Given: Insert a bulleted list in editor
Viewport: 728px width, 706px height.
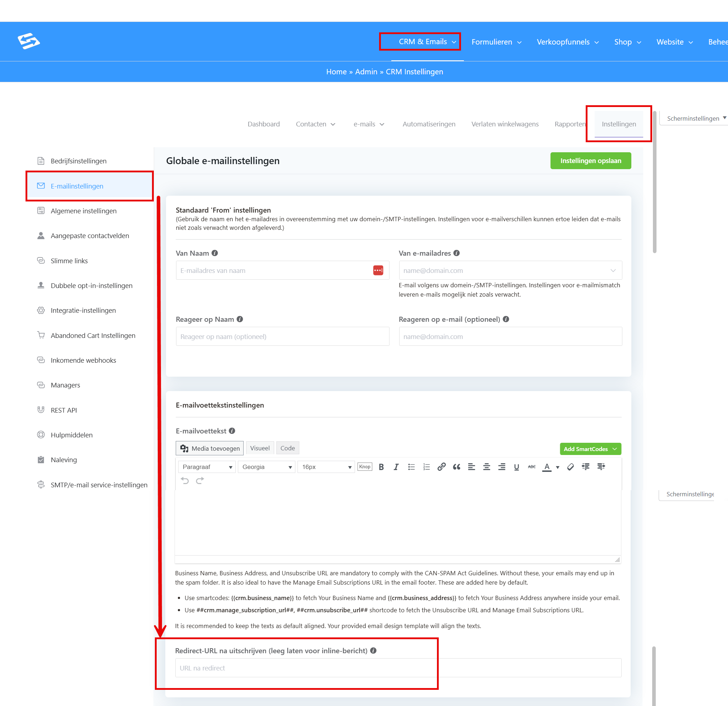Looking at the screenshot, I should 411,467.
